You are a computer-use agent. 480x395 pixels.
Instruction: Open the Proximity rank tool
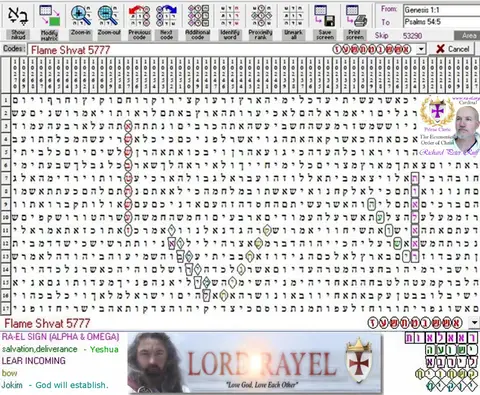(261, 16)
